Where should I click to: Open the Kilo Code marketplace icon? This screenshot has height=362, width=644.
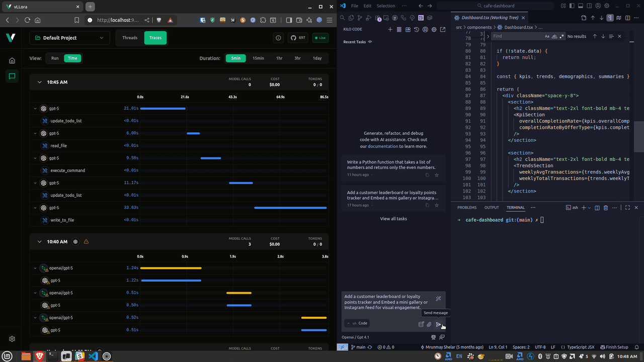[409, 29]
